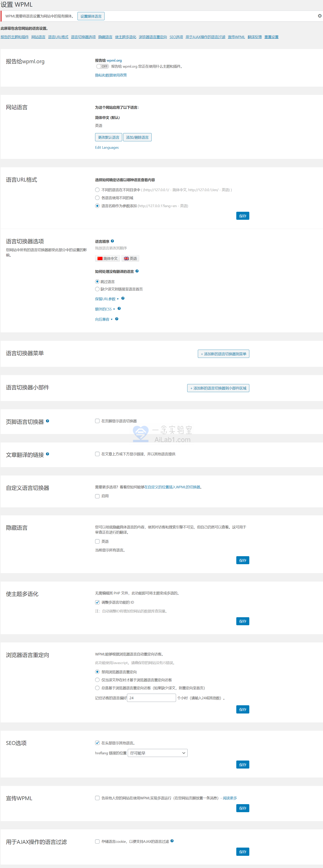The height and width of the screenshot is (868, 323).
Task: Click 更改默认语言 button
Action: (109, 137)
